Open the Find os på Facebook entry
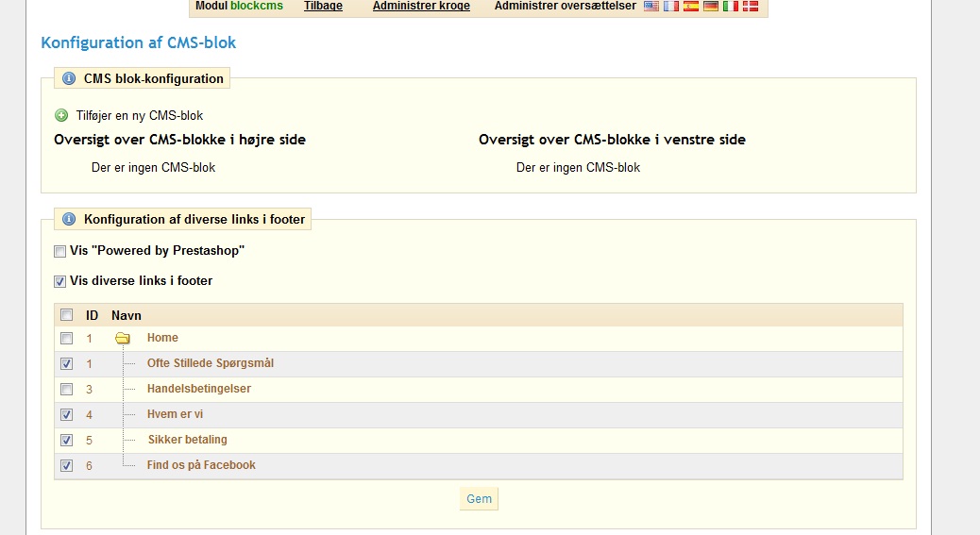 click(x=201, y=465)
